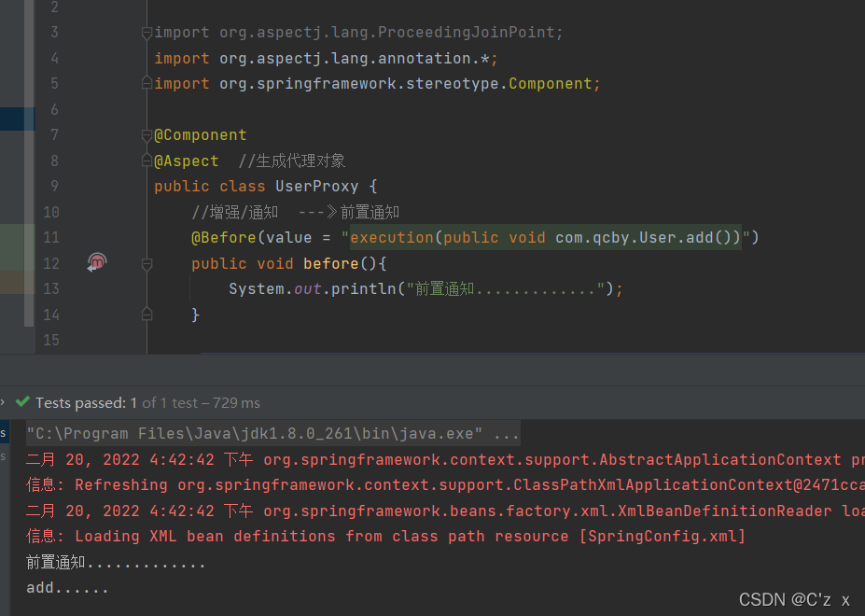Click the Tests passed: 1 status text
Viewport: 865px width, 616px height.
click(86, 403)
